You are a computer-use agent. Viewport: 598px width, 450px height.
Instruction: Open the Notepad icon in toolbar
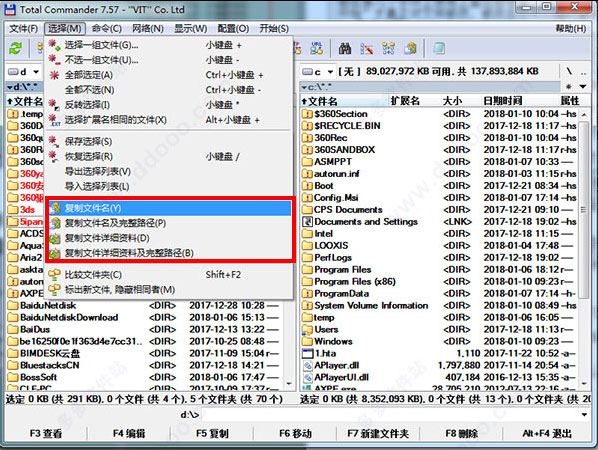[x=439, y=49]
